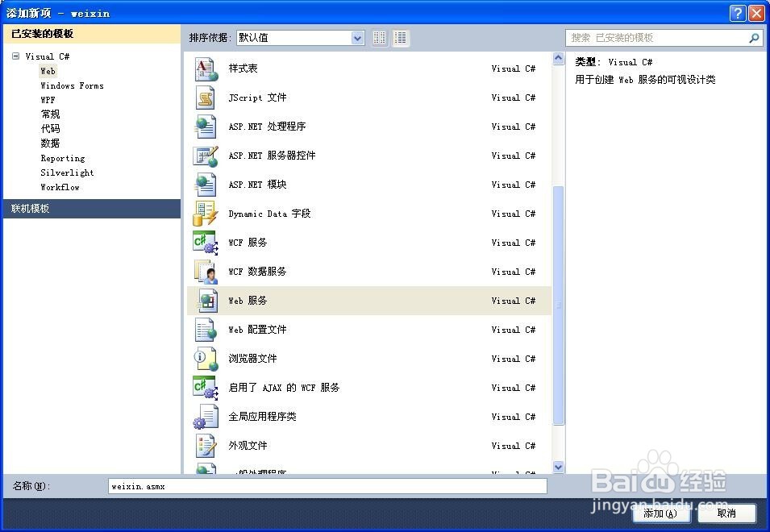Click the Dynamic Data 字段 icon
Image resolution: width=770 pixels, height=532 pixels.
click(x=206, y=214)
